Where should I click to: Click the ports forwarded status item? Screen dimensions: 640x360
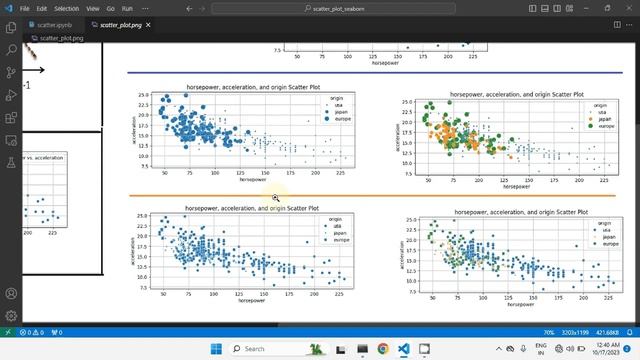click(57, 332)
